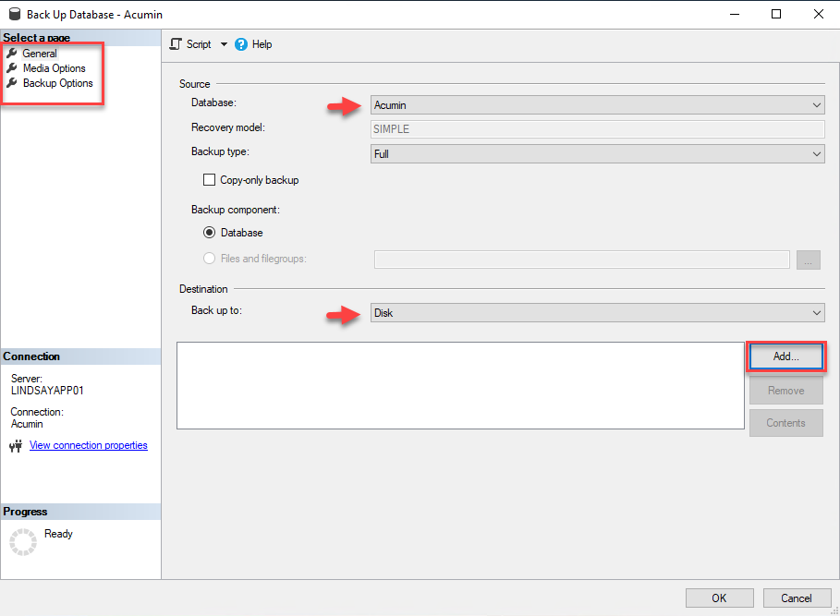Click the ellipsis browse button for filegroups
The image size is (840, 616).
(809, 260)
